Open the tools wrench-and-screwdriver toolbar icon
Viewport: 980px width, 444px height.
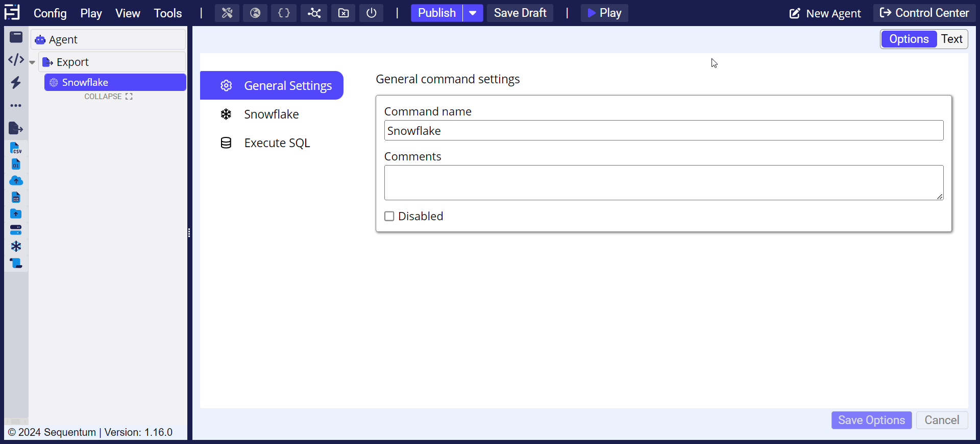tap(227, 13)
